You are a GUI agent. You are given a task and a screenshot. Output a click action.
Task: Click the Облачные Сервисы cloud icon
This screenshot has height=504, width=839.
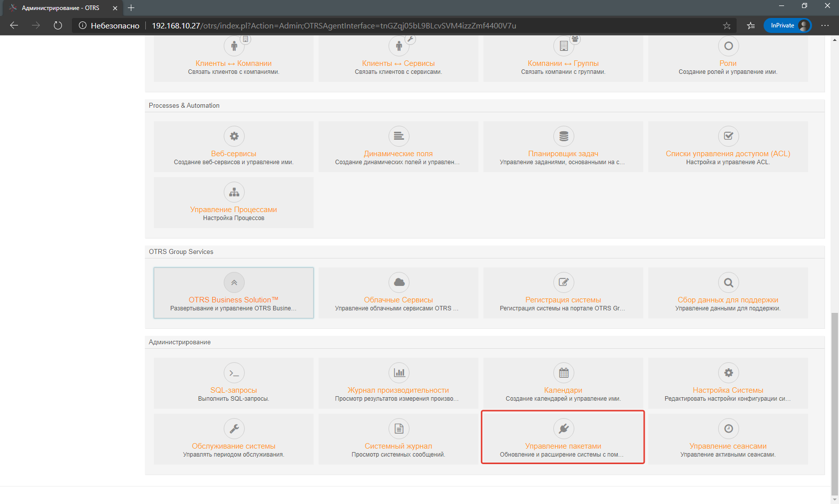coord(399,282)
